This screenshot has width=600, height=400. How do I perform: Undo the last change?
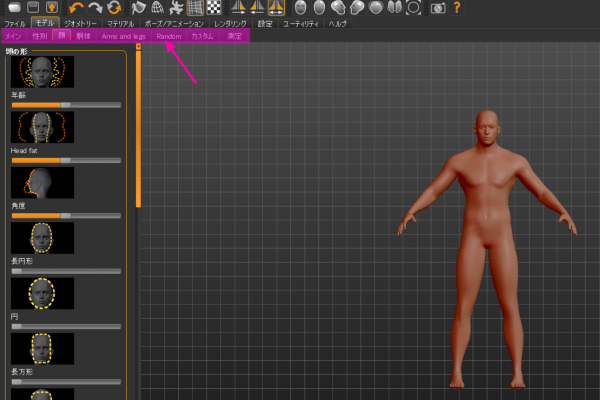(x=77, y=8)
